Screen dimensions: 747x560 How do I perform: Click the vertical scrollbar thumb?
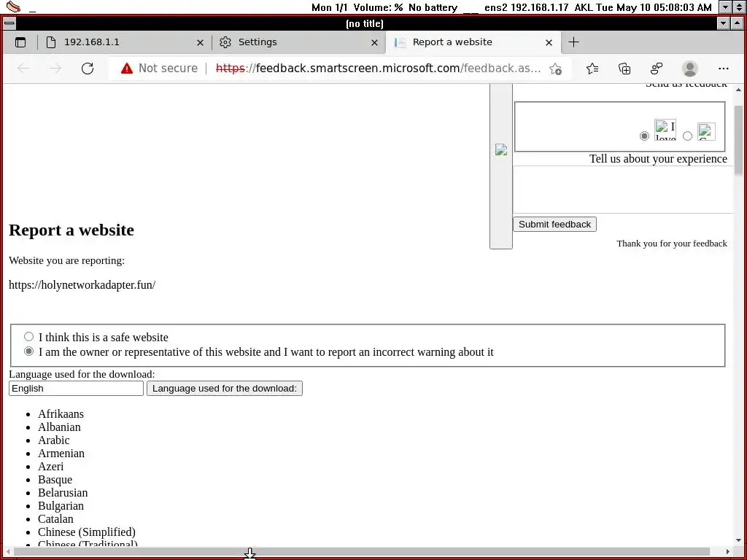click(738, 140)
